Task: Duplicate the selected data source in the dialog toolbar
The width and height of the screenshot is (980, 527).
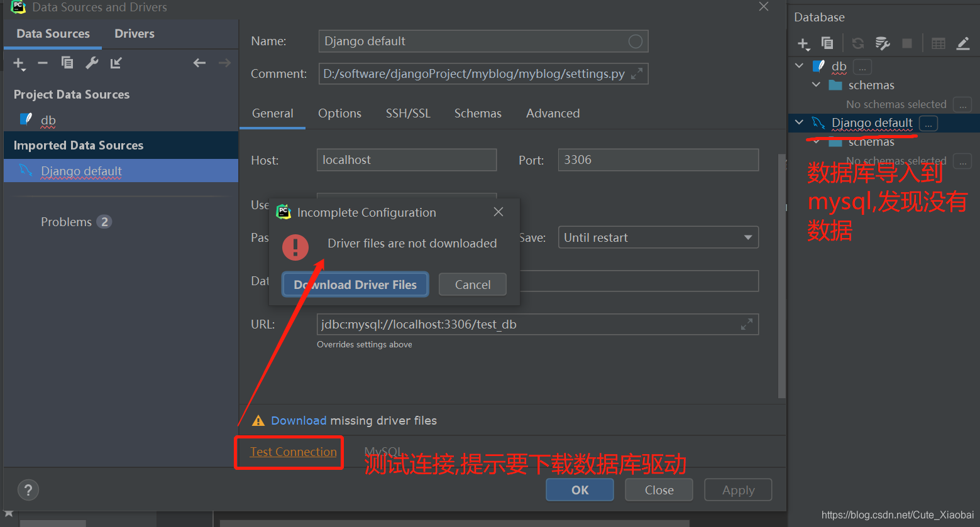Action: point(67,63)
